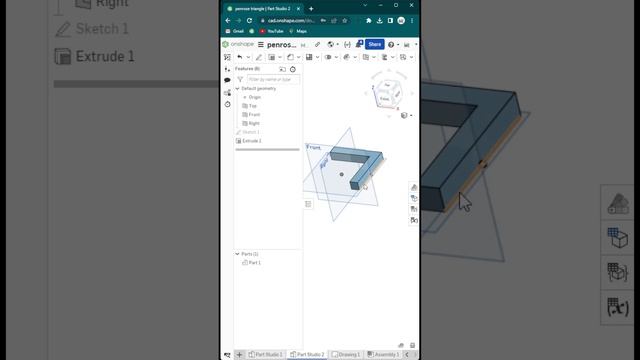640x360 pixels.
Task: Open a new Chrome tab
Action: pyautogui.click(x=311, y=9)
